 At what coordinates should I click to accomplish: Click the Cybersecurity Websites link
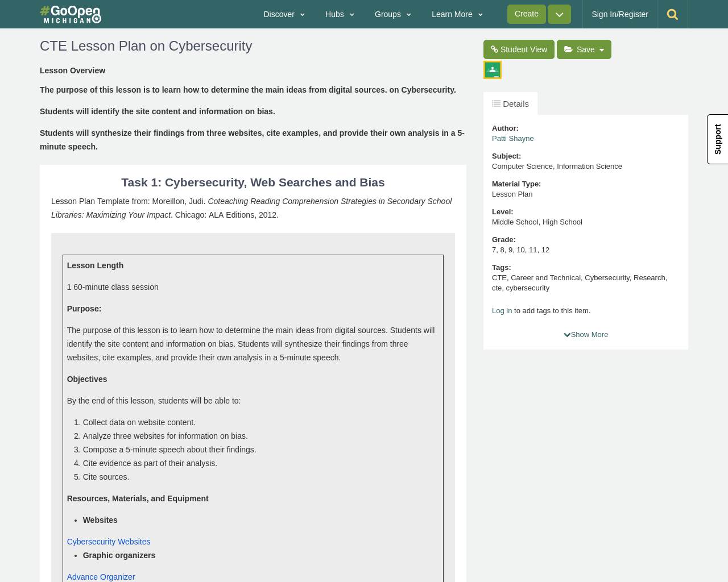[x=108, y=541]
